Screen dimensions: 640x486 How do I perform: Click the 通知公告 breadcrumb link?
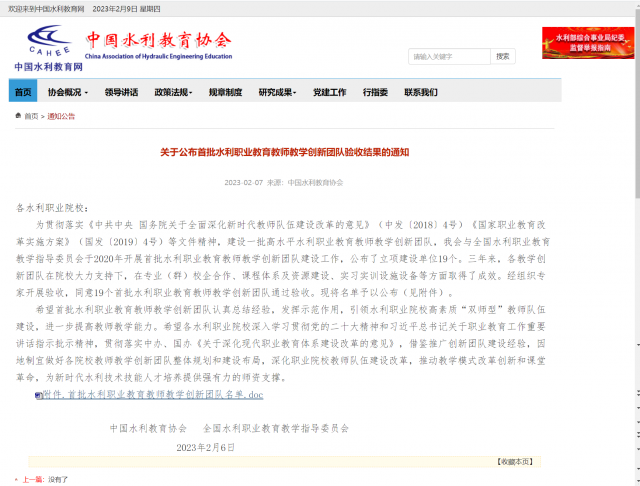tap(61, 116)
